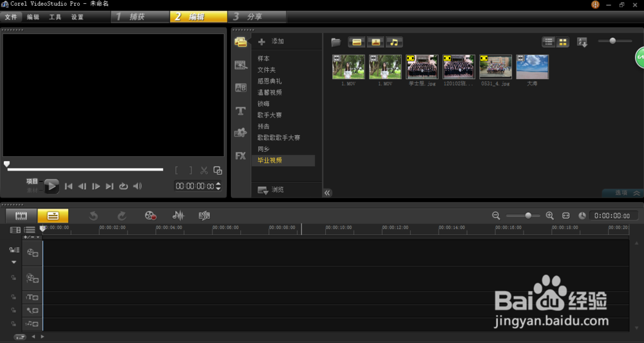Open the Media library panel icon
644x343 pixels.
pyautogui.click(x=240, y=42)
